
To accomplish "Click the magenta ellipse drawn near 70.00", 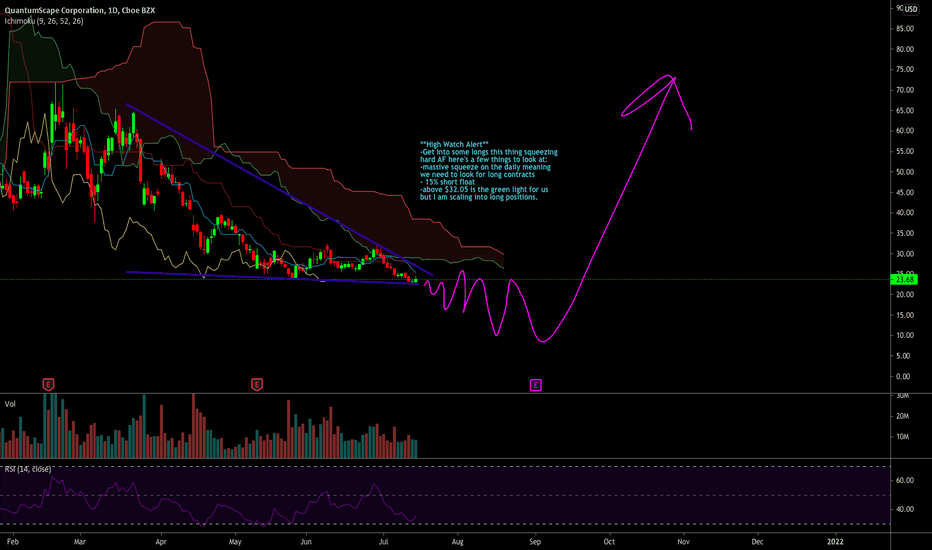I will point(648,95).
